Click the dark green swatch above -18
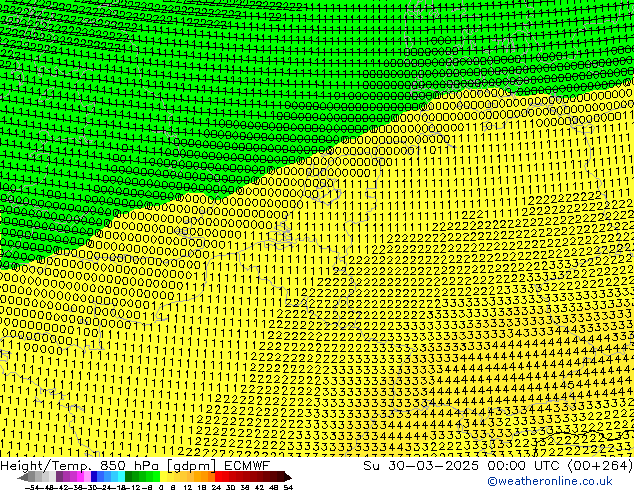 tap(129, 477)
